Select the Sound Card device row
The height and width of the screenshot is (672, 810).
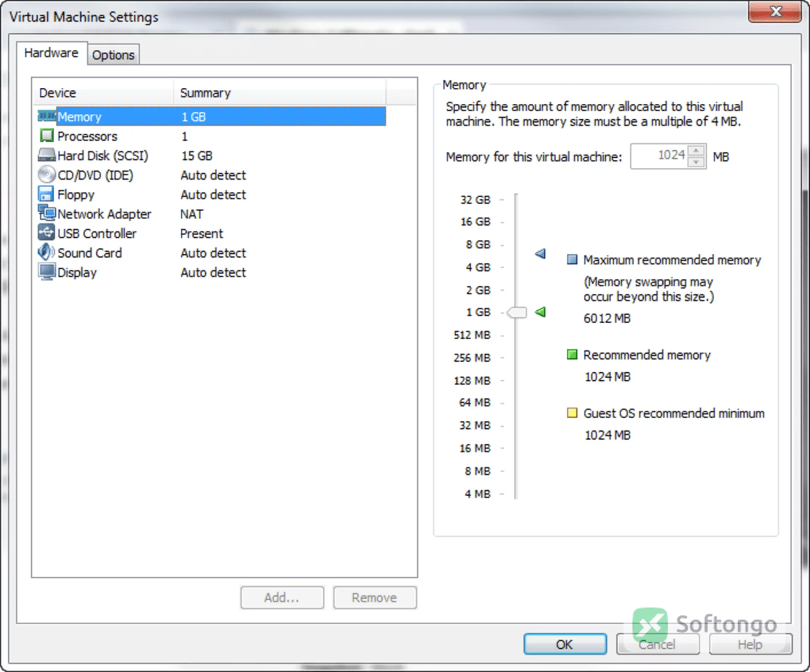(x=211, y=253)
